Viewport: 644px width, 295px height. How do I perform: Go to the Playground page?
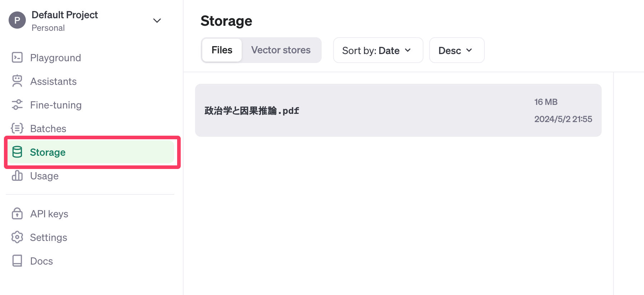click(x=56, y=58)
